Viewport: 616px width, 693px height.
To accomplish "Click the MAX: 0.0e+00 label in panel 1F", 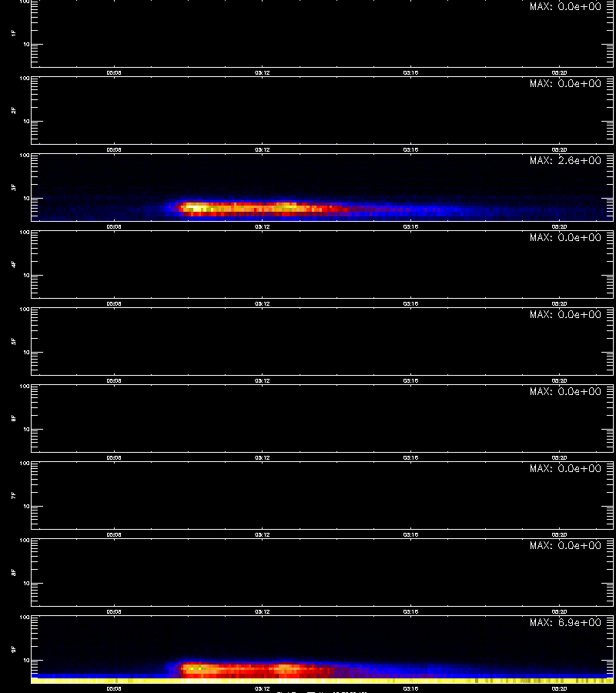I will (x=565, y=6).
